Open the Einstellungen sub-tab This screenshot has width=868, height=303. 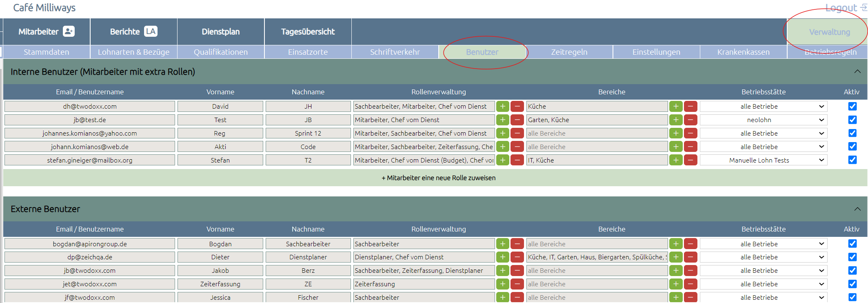pyautogui.click(x=656, y=52)
